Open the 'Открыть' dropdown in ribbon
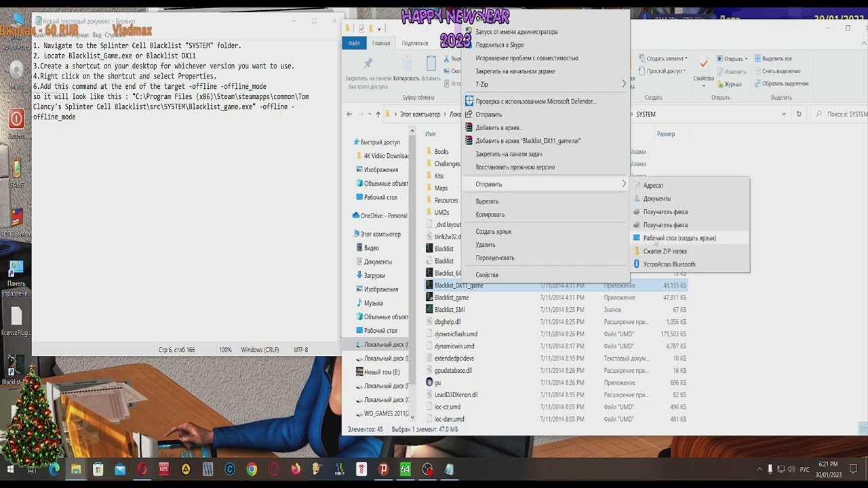The width and height of the screenshot is (868, 488). [x=732, y=59]
